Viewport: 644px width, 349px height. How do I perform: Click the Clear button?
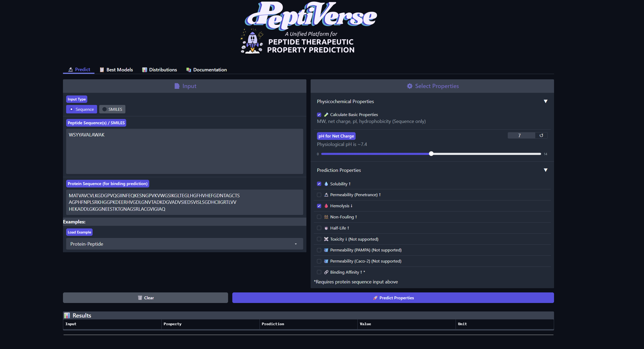tap(146, 298)
